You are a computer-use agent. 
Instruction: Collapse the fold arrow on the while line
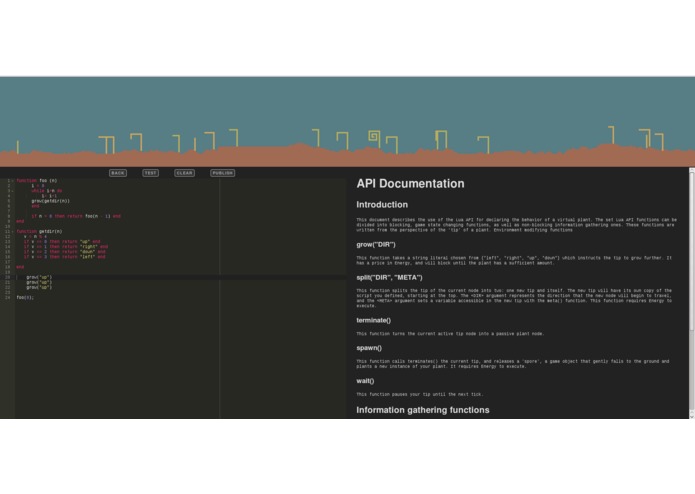tap(12, 191)
